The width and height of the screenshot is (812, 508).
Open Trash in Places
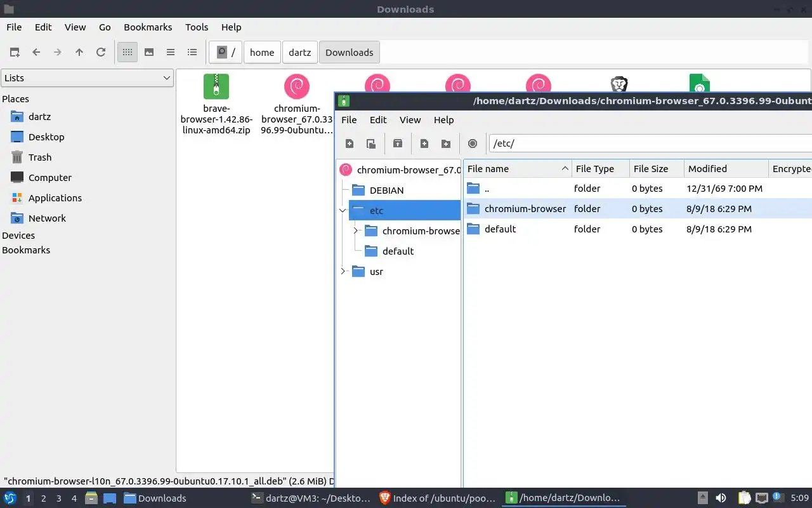tap(40, 157)
